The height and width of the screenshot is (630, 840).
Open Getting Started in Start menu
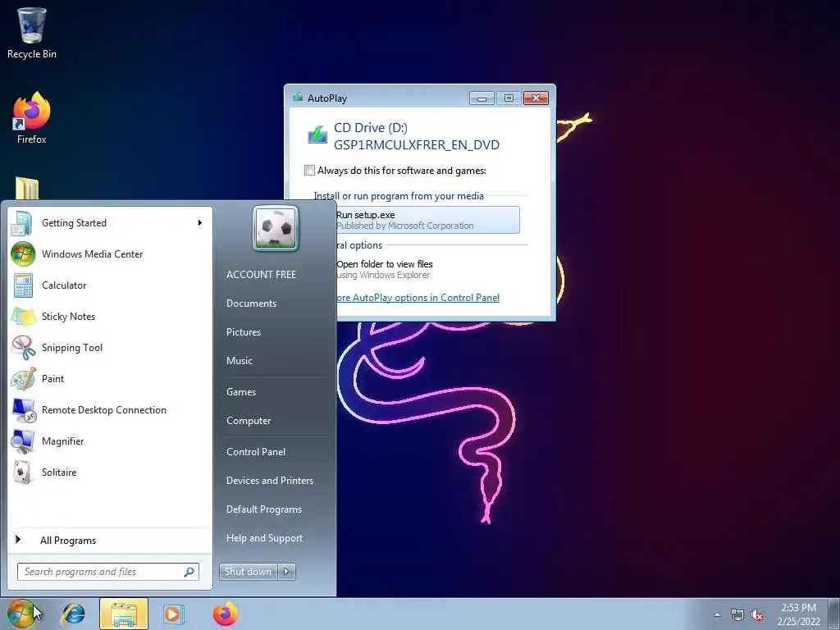coord(110,223)
